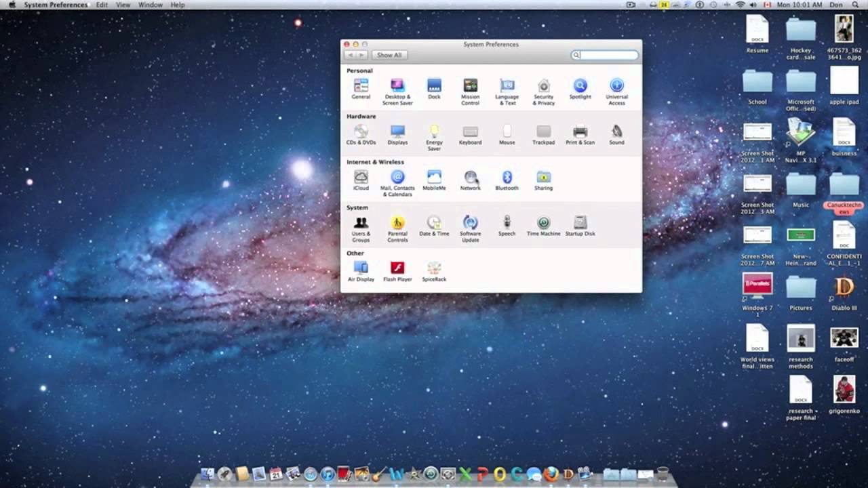
Task: Click the back arrow in System Preferences toolbar
Action: point(351,55)
